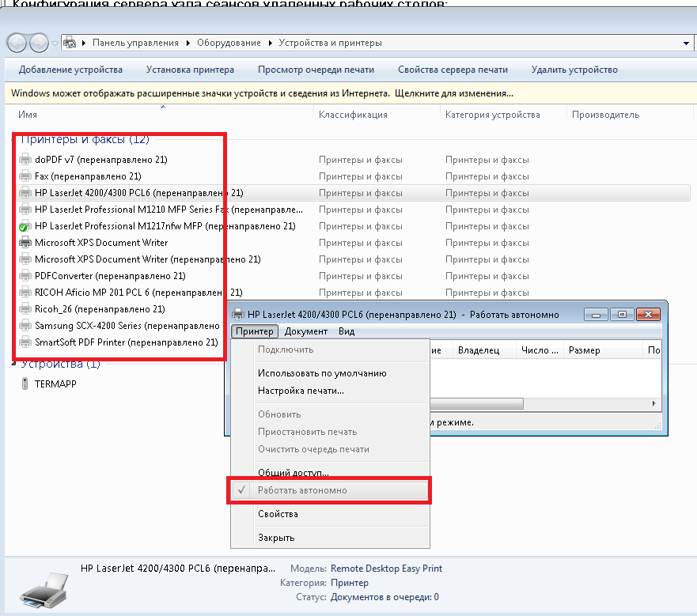
Task: Click the Добавление устройства toolbar button
Action: (x=70, y=70)
